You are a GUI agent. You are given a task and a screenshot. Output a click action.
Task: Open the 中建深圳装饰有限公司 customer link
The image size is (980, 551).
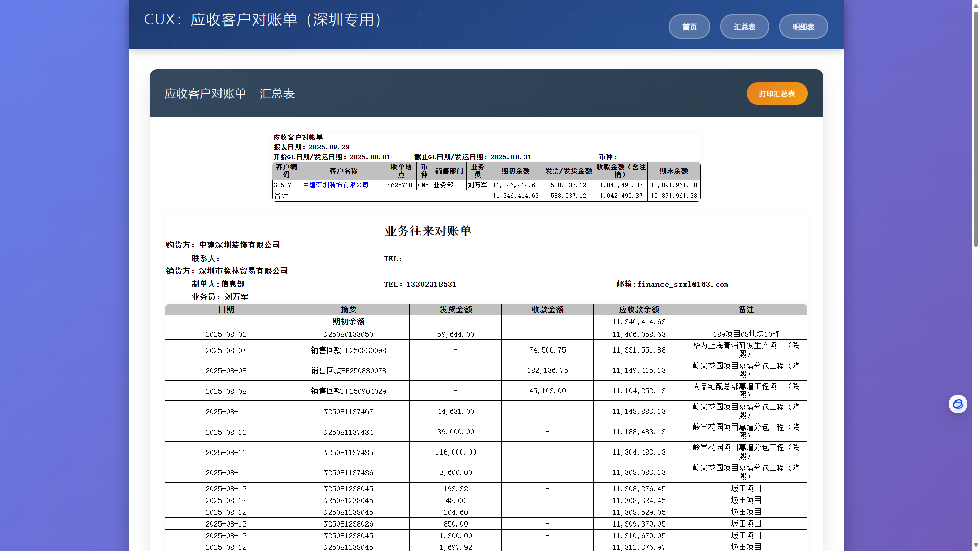336,185
